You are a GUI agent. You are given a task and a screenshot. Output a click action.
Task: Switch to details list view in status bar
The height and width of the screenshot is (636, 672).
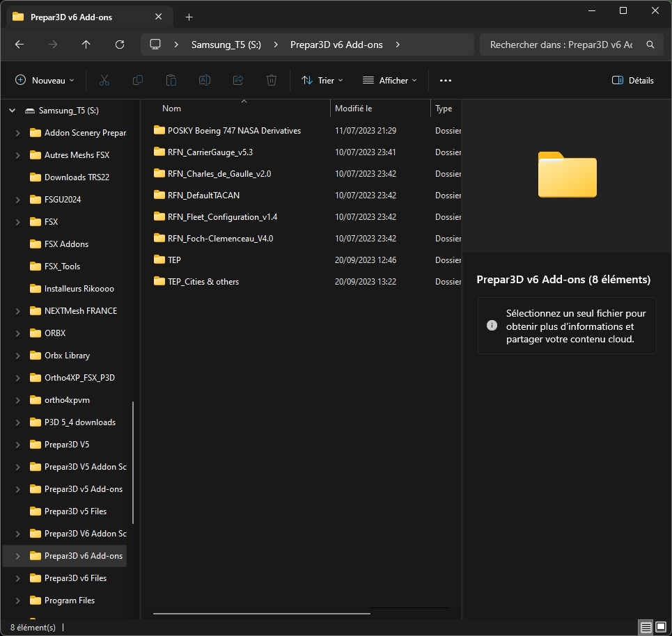point(646,628)
